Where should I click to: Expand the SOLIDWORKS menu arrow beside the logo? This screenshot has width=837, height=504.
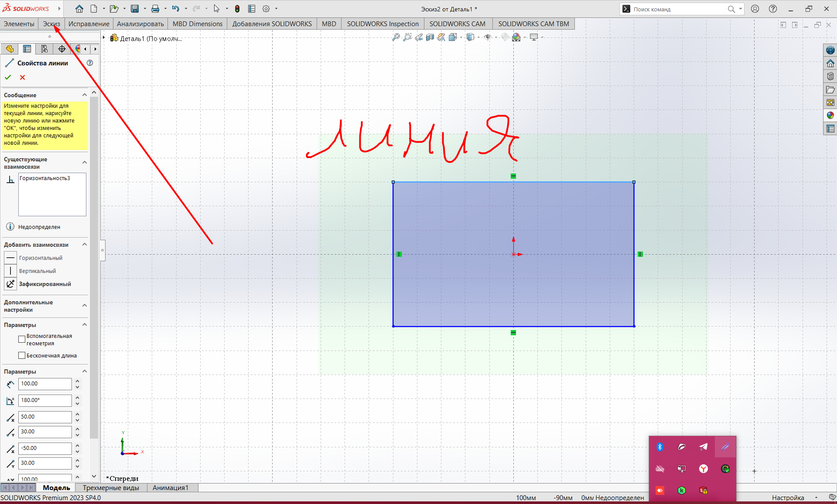click(x=59, y=9)
